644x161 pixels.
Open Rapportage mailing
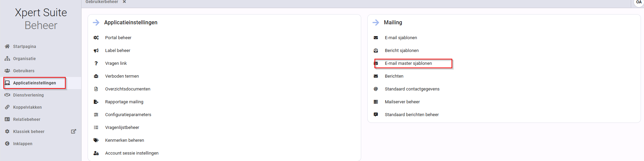click(x=124, y=102)
